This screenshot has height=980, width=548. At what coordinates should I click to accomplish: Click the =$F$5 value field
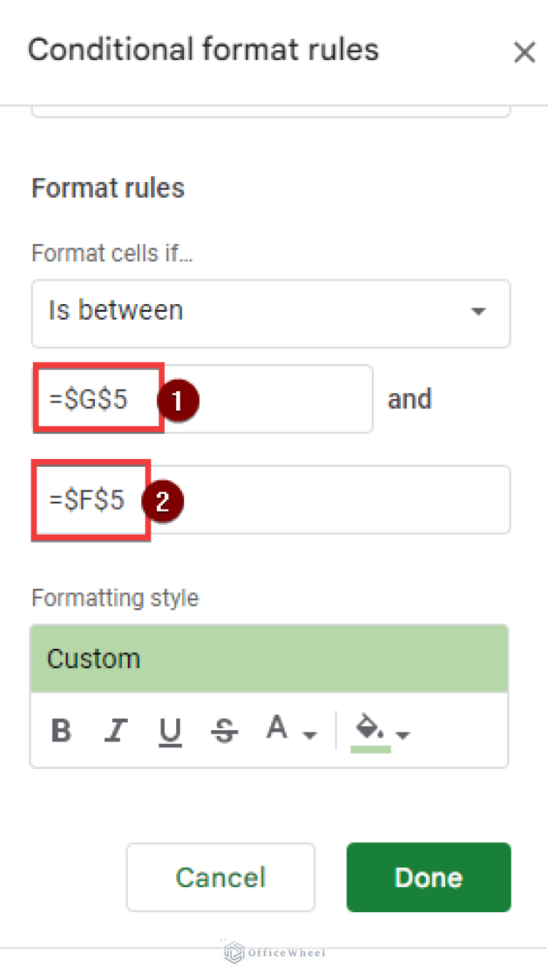328,500
